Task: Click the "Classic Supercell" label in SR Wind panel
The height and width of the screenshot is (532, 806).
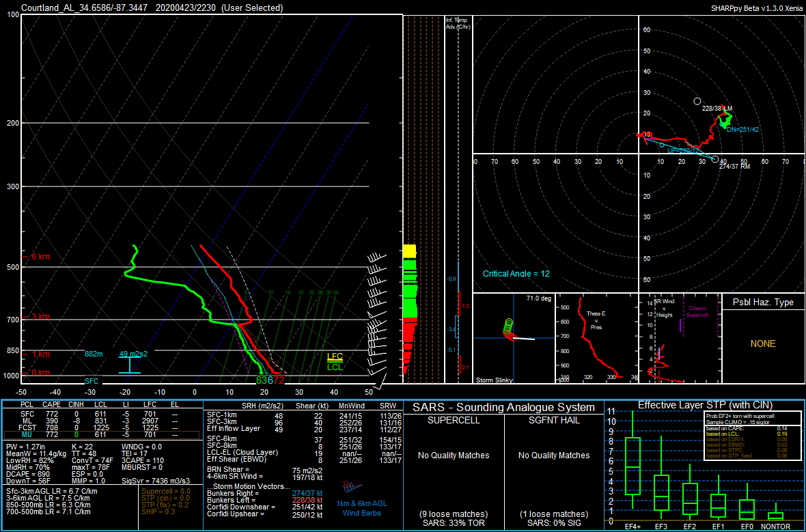Action: point(697,311)
